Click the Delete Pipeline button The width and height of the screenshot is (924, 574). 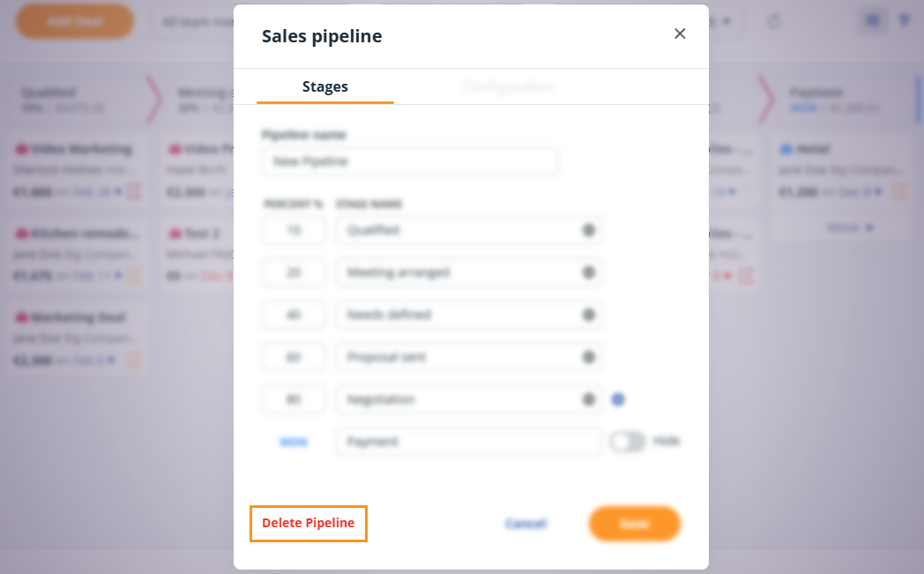(308, 523)
